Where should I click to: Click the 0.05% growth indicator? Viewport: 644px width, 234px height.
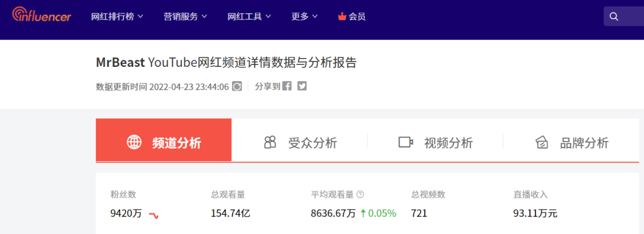[378, 214]
